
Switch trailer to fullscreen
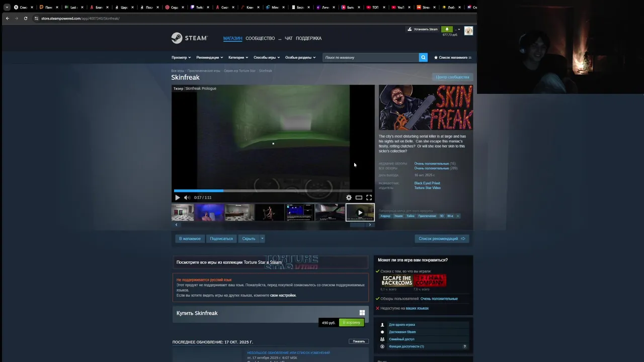click(369, 198)
